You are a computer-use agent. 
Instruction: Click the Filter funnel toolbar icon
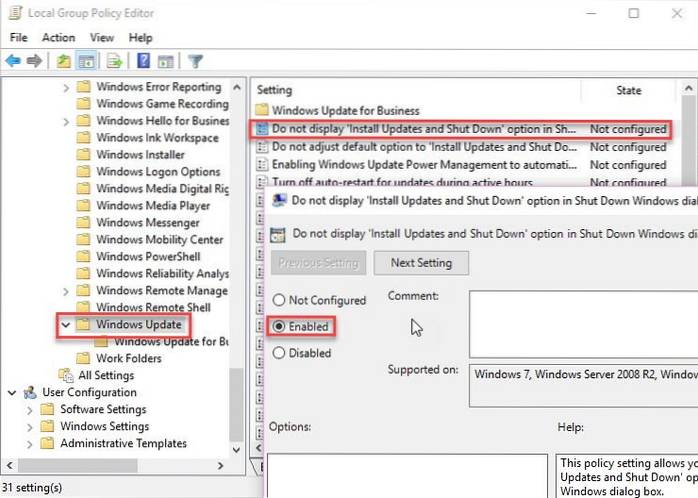click(196, 61)
